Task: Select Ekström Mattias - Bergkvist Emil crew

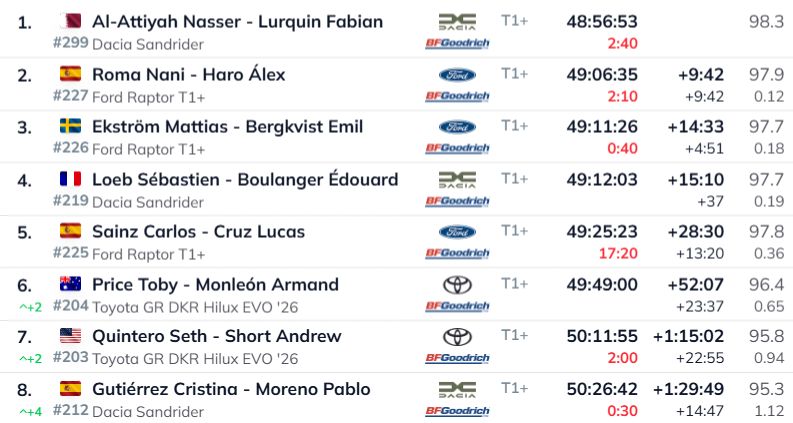Action: [x=227, y=127]
